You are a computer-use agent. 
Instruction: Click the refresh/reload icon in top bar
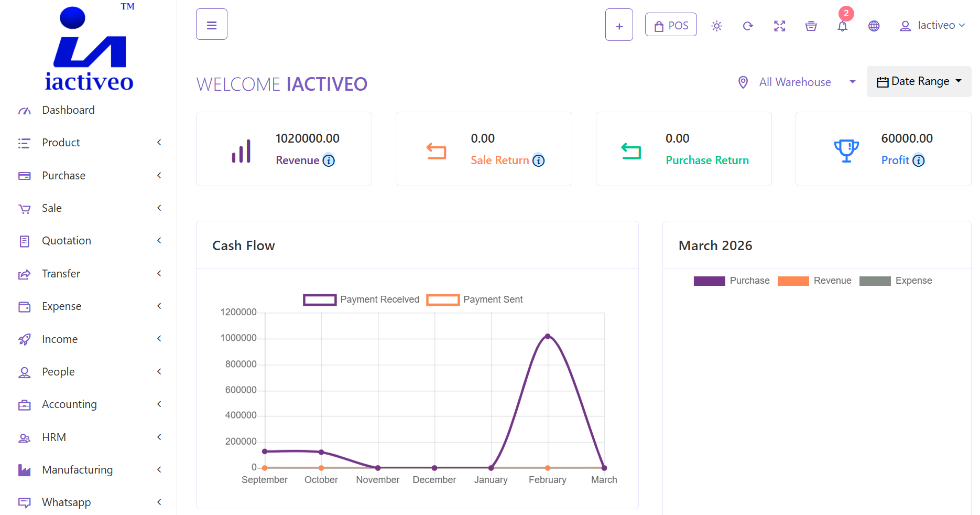tap(748, 26)
